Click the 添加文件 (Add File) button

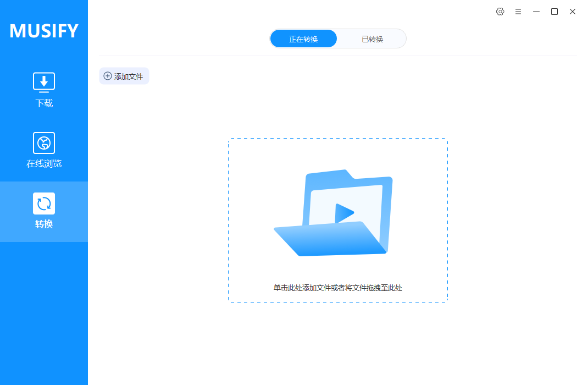(x=124, y=75)
